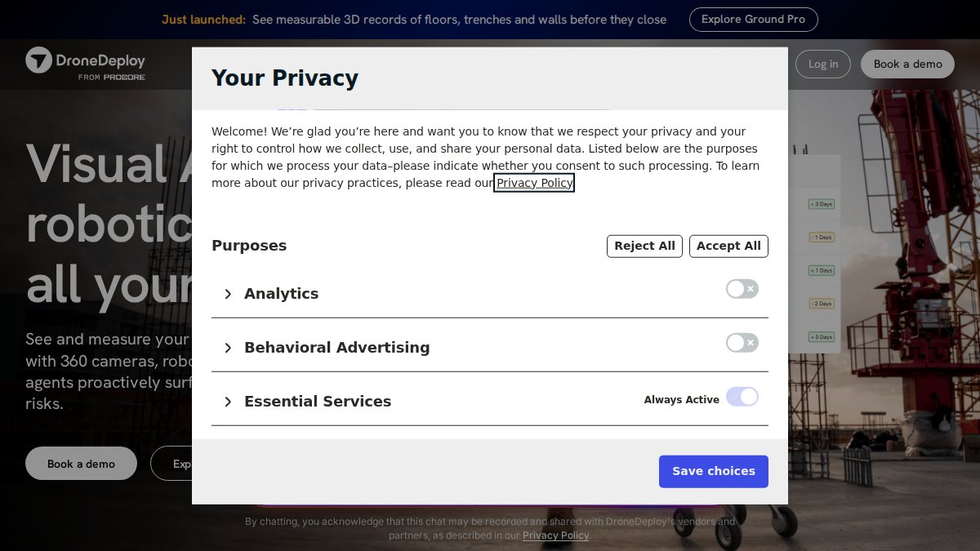Open the Privacy Policy link in dialog
980x551 pixels.
tap(534, 183)
